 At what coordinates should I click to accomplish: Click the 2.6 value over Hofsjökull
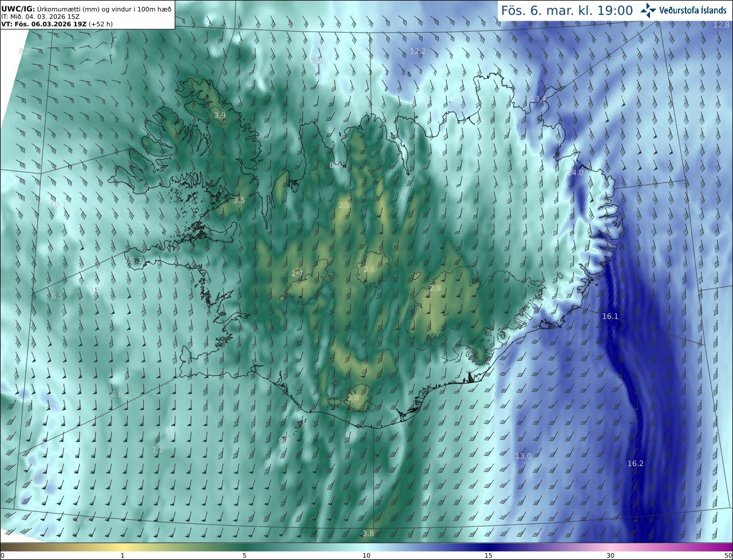(369, 269)
